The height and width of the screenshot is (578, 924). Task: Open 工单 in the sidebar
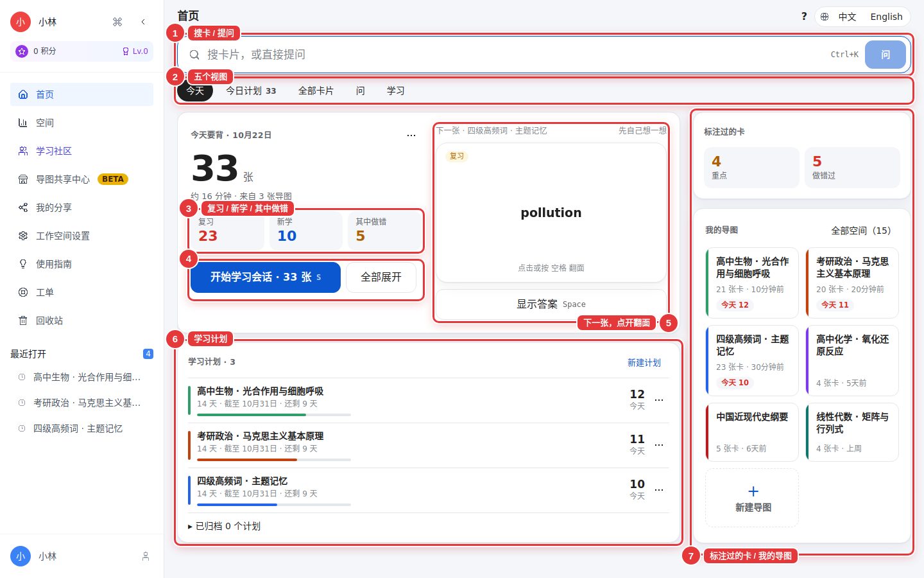point(82,292)
